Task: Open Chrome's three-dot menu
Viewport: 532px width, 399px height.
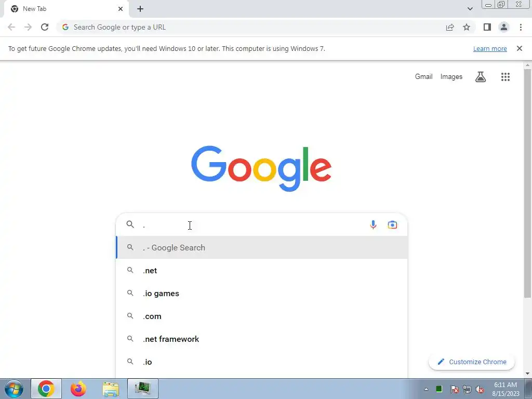Action: [x=521, y=27]
